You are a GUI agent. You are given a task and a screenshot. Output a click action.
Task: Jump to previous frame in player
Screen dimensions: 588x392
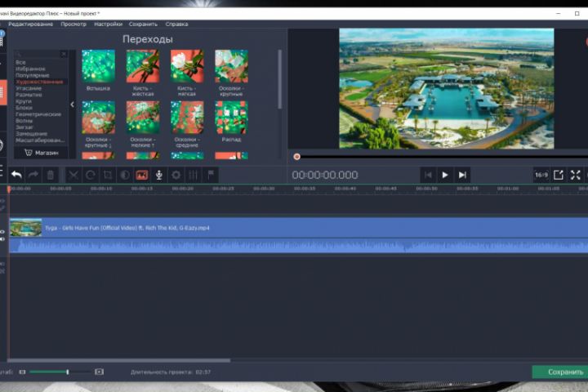(x=428, y=175)
